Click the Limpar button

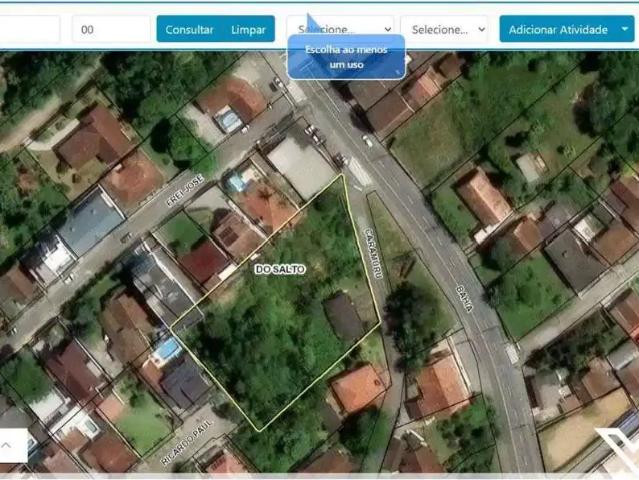(x=248, y=29)
